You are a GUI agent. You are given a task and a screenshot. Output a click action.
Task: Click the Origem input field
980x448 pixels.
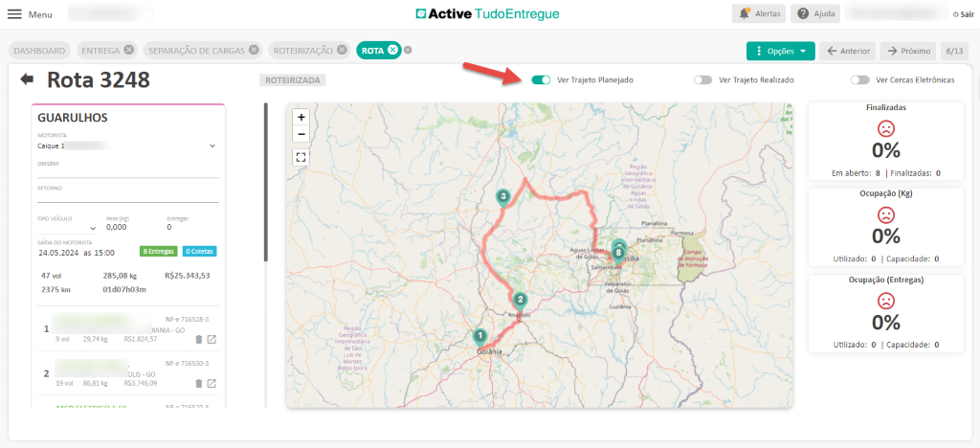point(127,172)
